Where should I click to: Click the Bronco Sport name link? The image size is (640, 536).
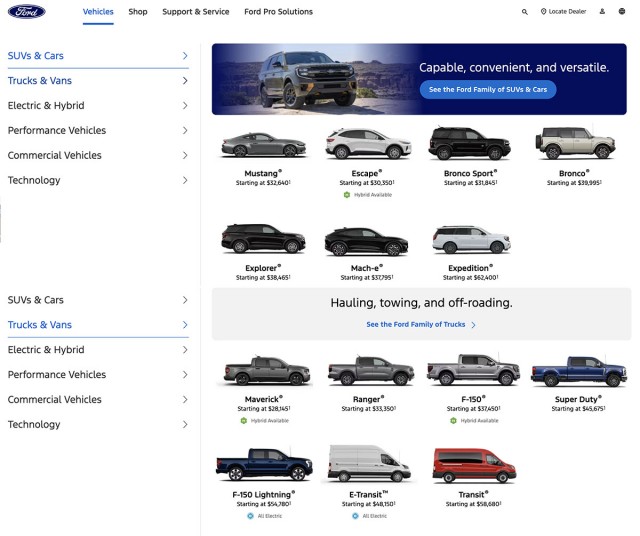(471, 173)
